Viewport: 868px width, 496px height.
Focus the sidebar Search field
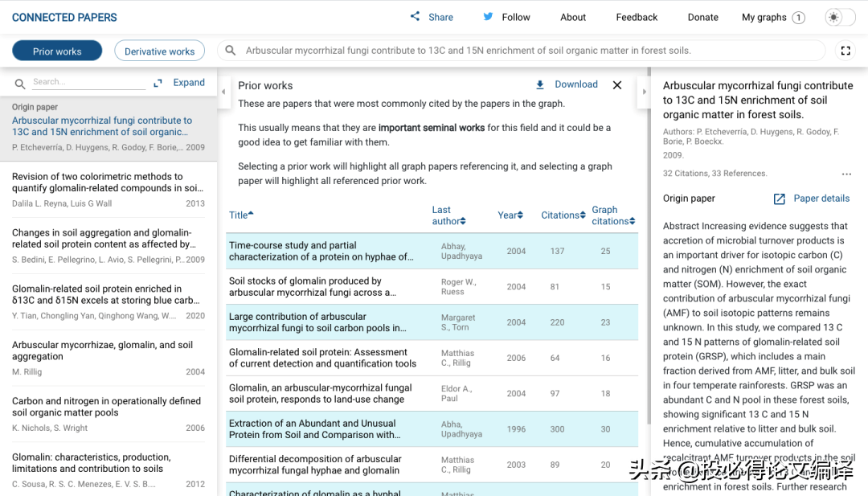point(88,82)
